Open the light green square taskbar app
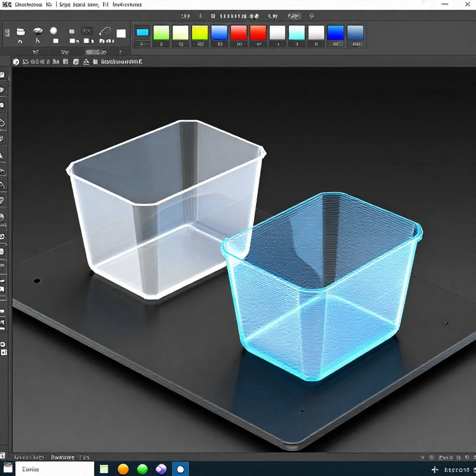Image resolution: width=476 pixels, height=476 pixels. [x=104, y=469]
